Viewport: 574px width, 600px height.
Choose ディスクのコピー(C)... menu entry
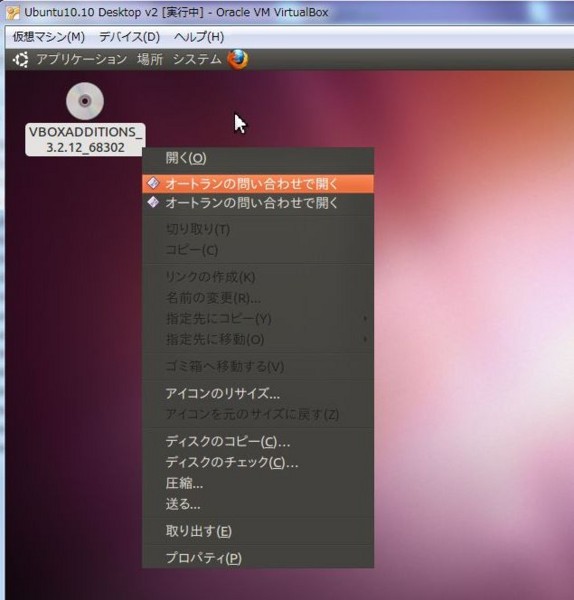(258, 442)
